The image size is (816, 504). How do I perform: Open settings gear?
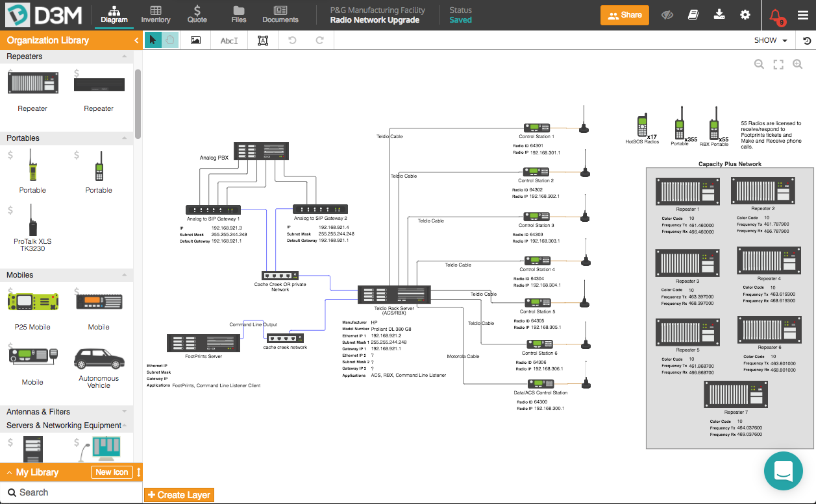click(745, 15)
